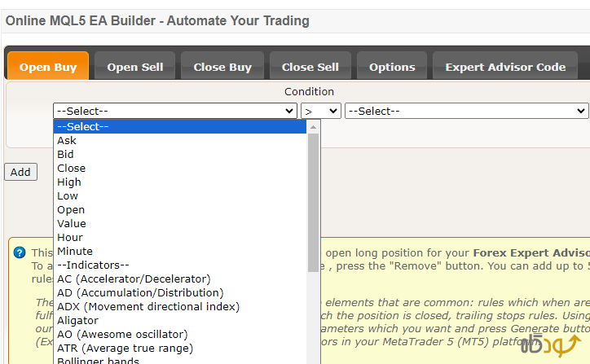This screenshot has width=590, height=364.
Task: Open the Close Buy tab
Action: 222,67
